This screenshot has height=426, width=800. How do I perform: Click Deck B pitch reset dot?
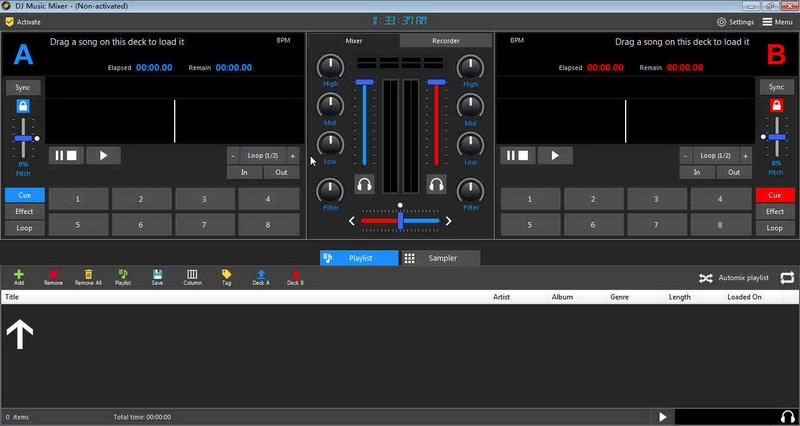click(763, 137)
